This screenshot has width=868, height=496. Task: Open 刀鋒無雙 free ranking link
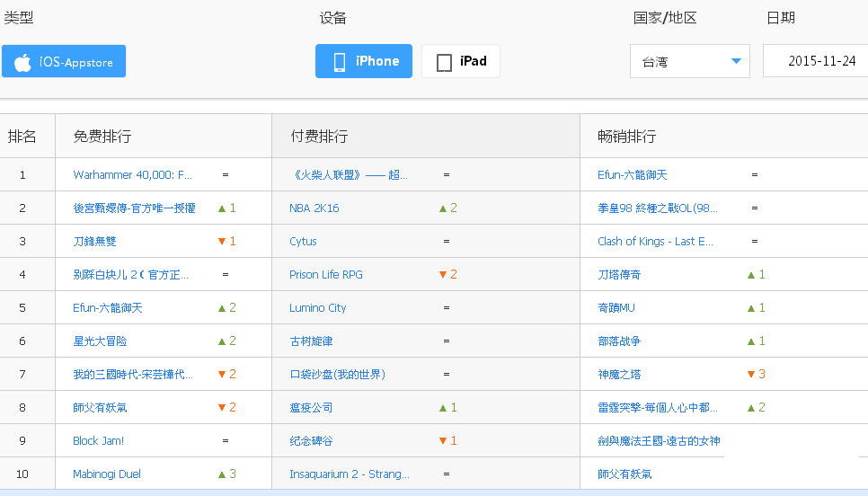(x=94, y=242)
